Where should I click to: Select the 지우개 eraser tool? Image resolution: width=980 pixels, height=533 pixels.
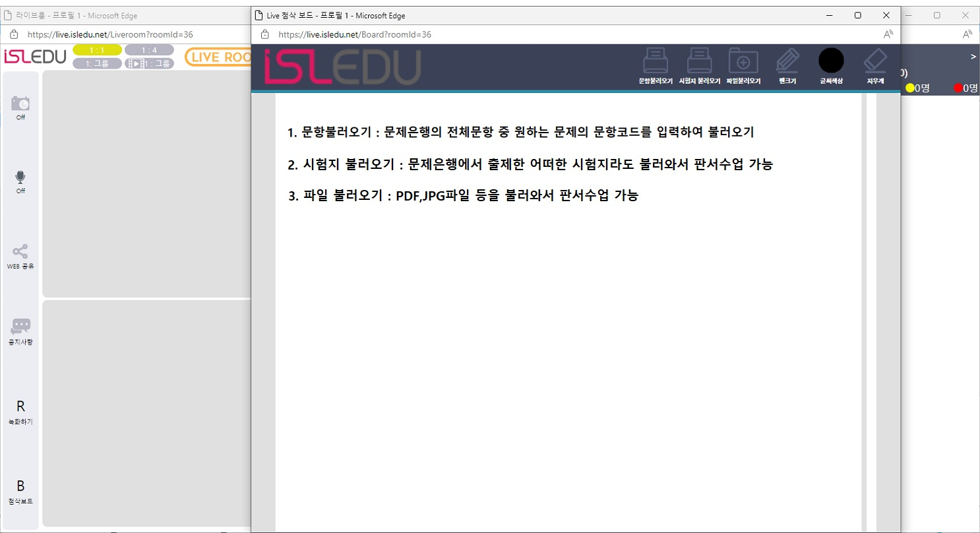coord(875,61)
